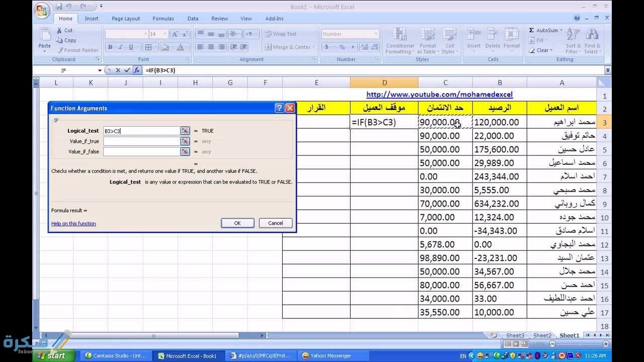Click the Help on this function link

73,223
